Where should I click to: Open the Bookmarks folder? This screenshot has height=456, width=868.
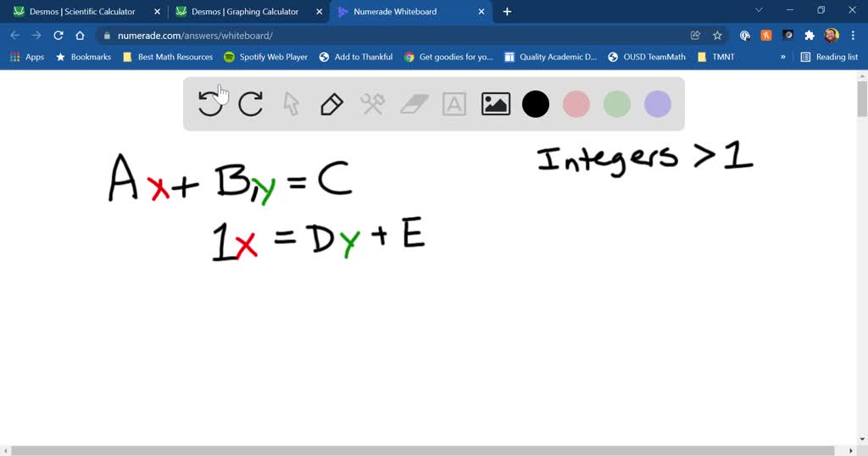coord(83,57)
